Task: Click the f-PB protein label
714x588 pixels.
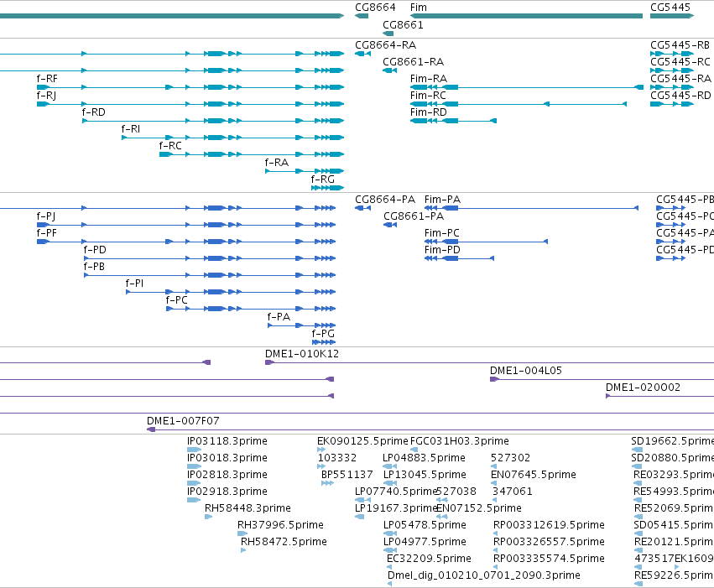Action: pyautogui.click(x=94, y=267)
